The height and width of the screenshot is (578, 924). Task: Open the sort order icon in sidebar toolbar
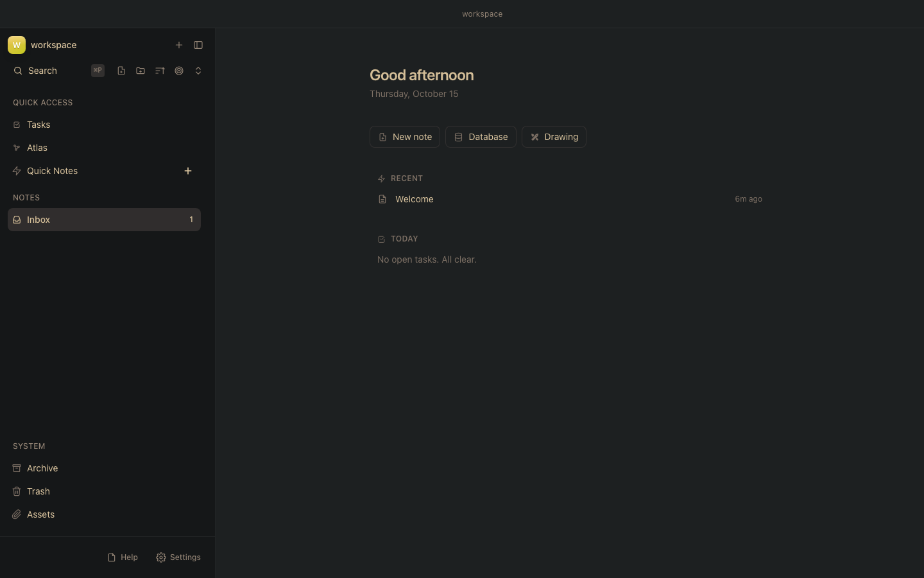160,71
